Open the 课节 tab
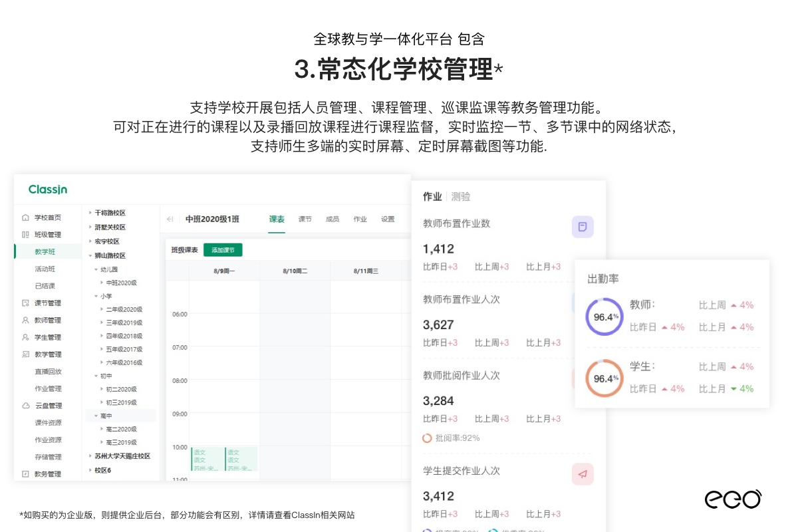The image size is (798, 532). coord(305,219)
